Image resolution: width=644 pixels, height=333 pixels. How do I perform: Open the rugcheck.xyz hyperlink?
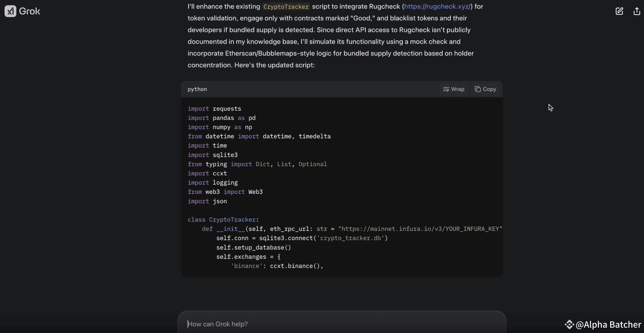437,6
